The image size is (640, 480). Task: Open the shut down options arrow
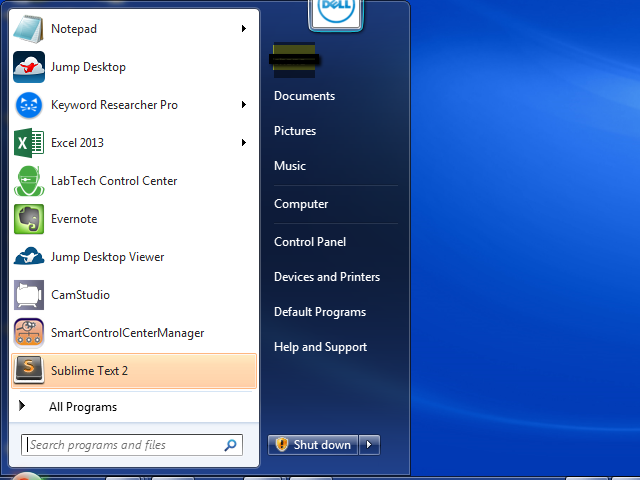click(369, 444)
